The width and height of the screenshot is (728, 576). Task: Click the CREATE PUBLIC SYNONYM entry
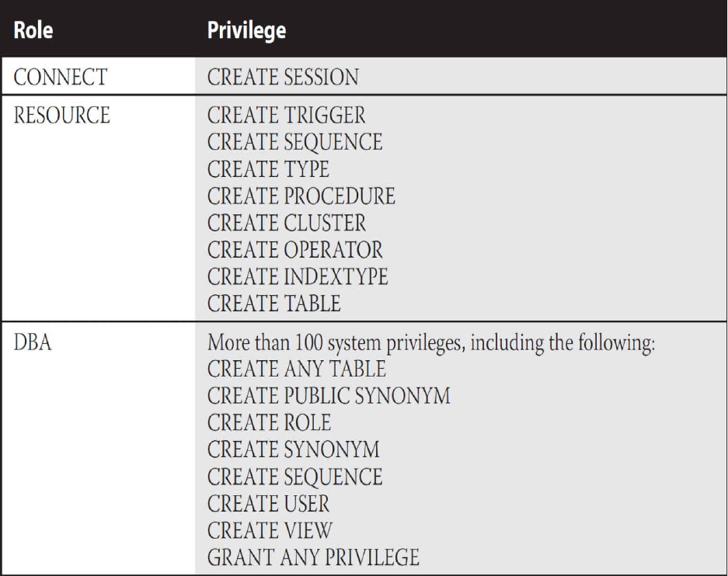point(329,396)
